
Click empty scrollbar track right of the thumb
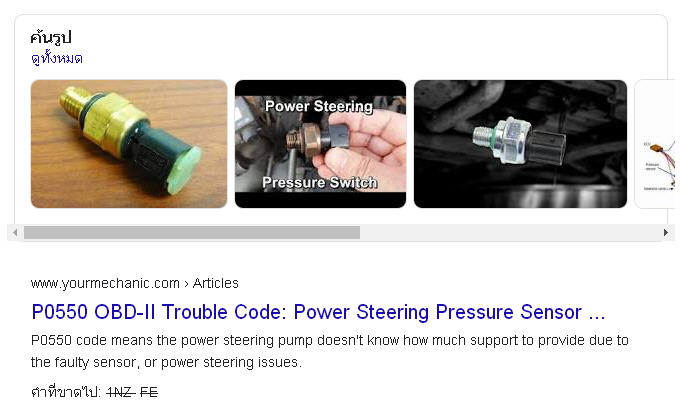(509, 232)
